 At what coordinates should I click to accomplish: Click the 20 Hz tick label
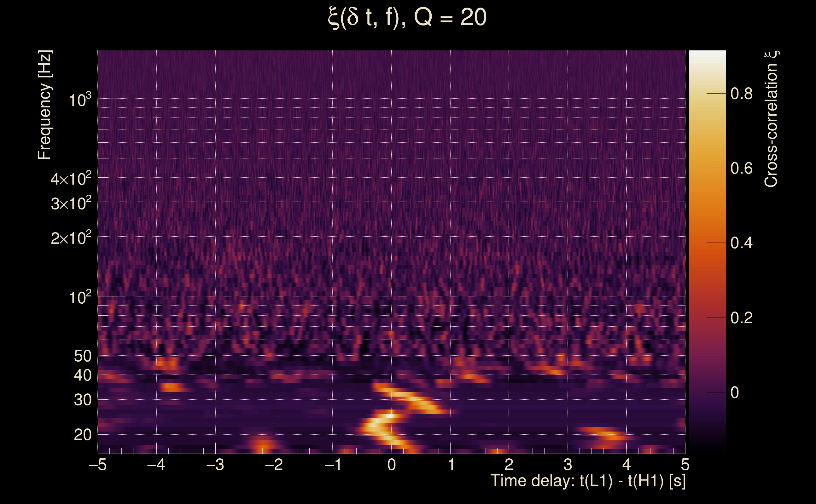point(82,435)
